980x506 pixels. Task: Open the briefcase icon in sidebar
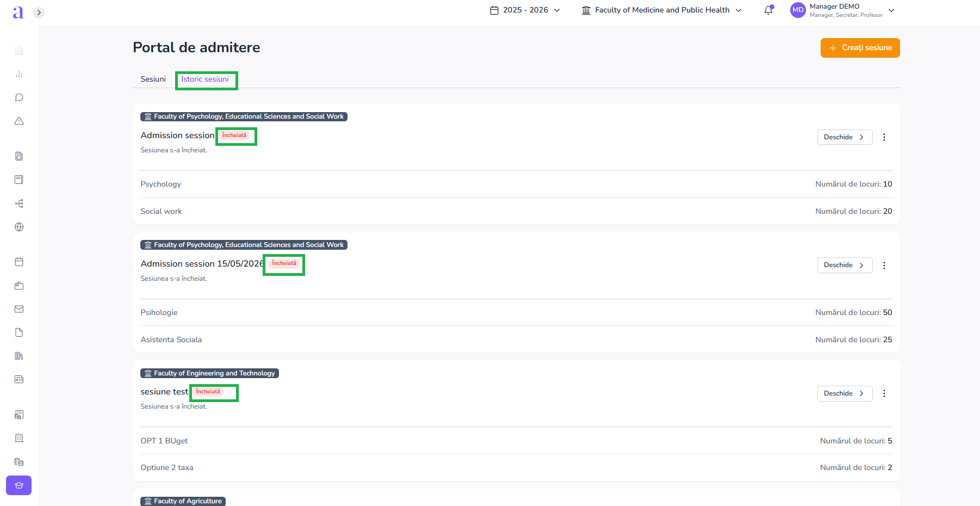click(x=19, y=286)
